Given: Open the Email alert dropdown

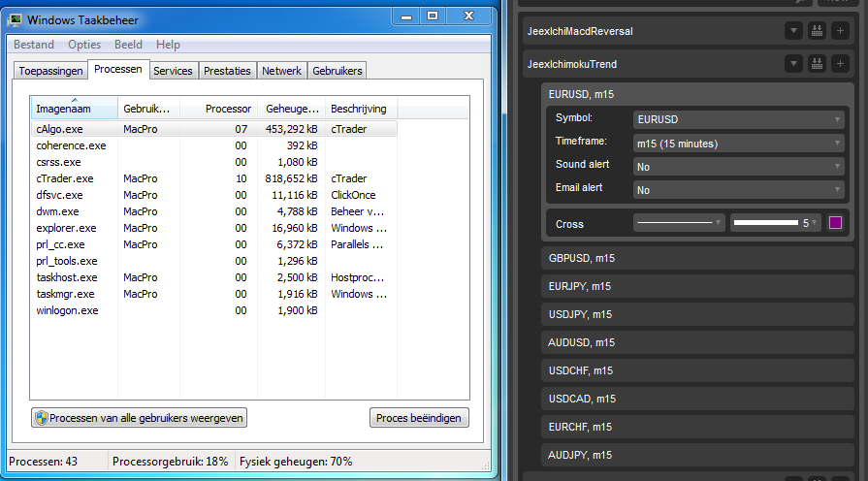Looking at the screenshot, I should click(x=738, y=190).
